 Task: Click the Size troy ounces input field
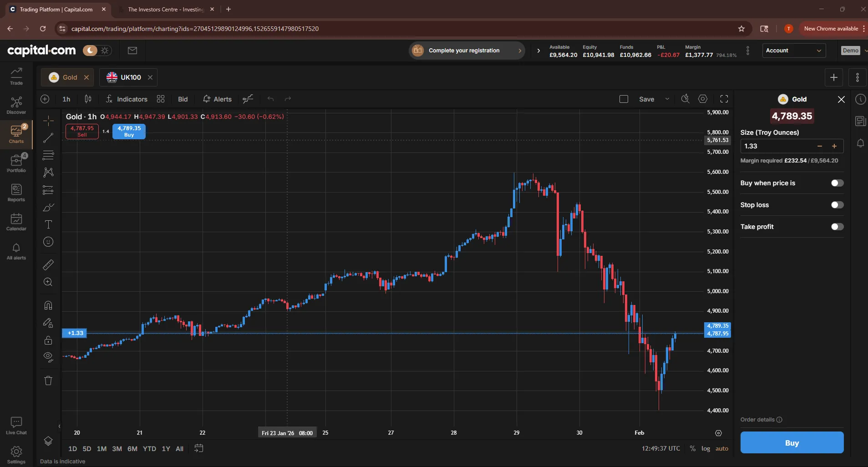coord(777,146)
